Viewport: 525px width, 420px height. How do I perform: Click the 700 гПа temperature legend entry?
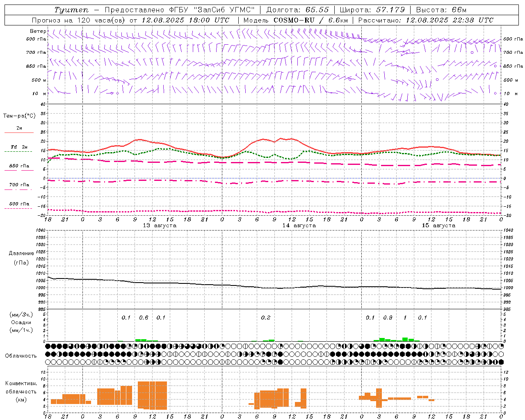coord(19,185)
